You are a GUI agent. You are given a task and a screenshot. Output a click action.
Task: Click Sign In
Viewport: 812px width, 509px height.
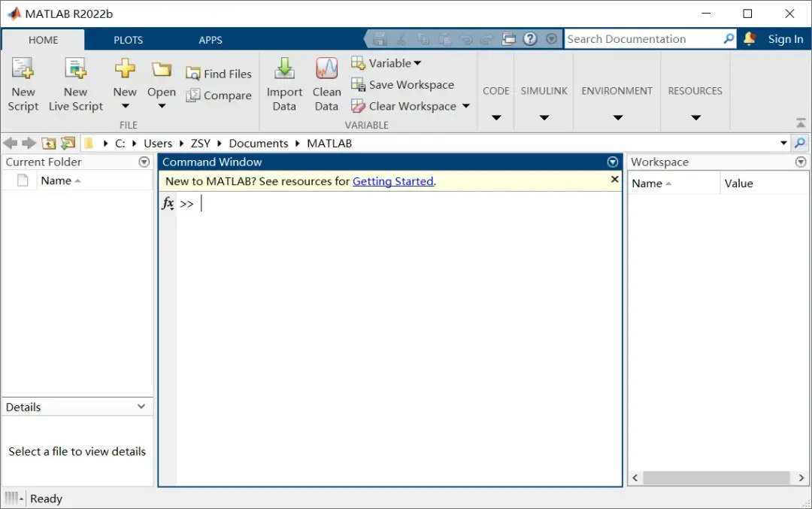(x=785, y=39)
